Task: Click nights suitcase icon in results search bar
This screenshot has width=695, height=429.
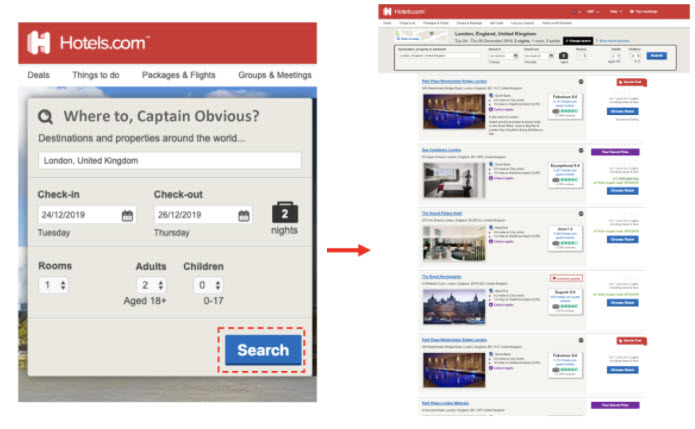Action: click(x=563, y=56)
